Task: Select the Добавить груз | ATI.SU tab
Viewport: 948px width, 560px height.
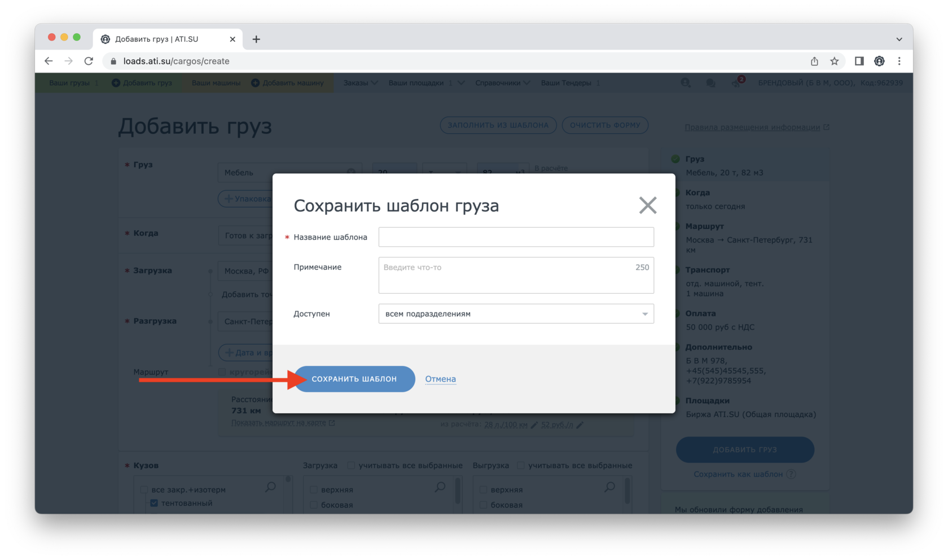Action: 168,39
